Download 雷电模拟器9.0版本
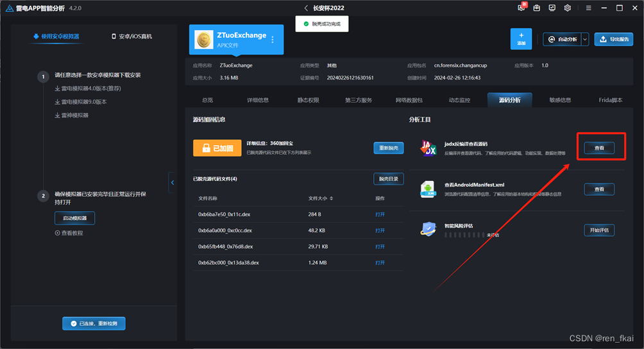Screen dimensions: 644x349 pos(81,102)
